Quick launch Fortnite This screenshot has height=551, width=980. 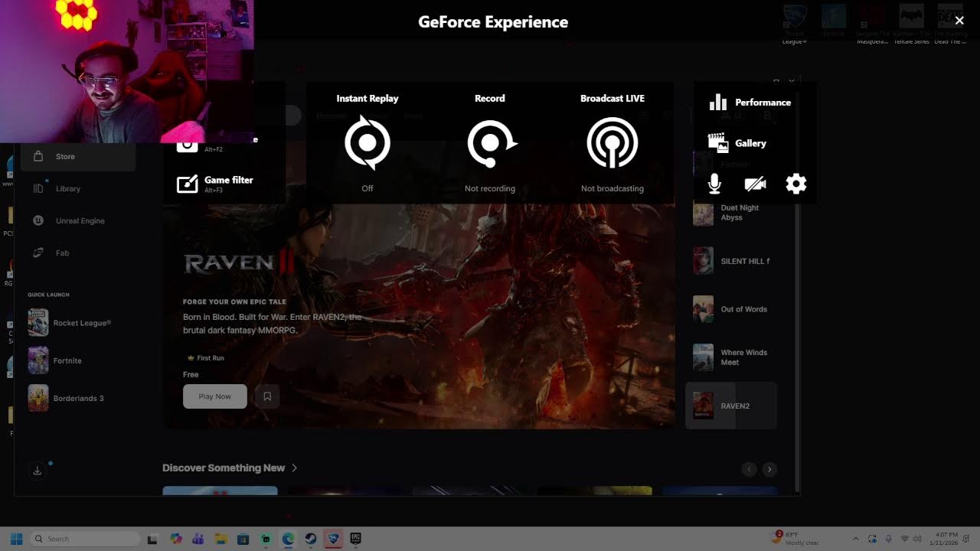click(x=55, y=360)
